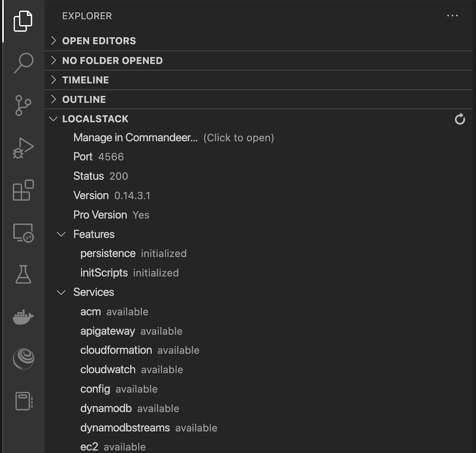Open Explorer's more actions ellipsis menu
The width and height of the screenshot is (476, 453).
(453, 16)
